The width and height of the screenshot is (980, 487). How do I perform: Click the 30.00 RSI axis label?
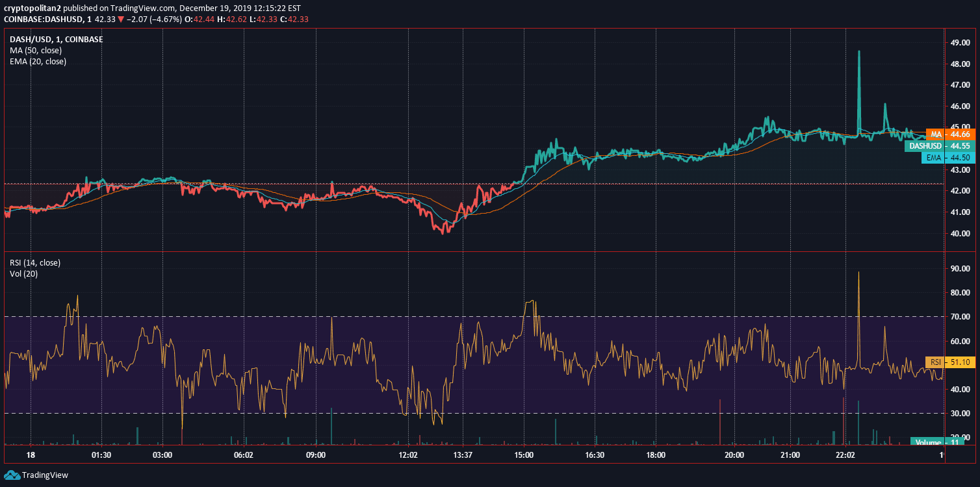coord(961,414)
